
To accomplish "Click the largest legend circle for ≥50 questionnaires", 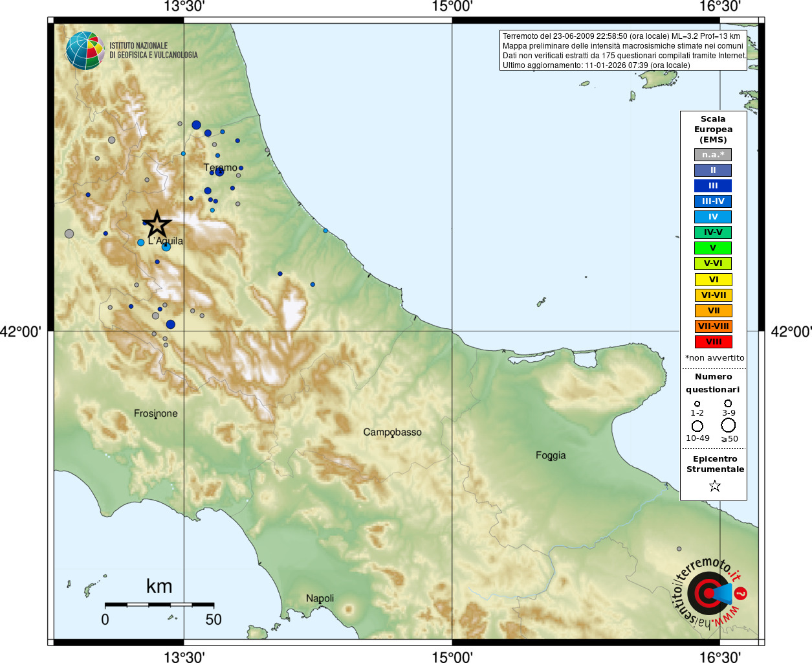I will point(729,425).
